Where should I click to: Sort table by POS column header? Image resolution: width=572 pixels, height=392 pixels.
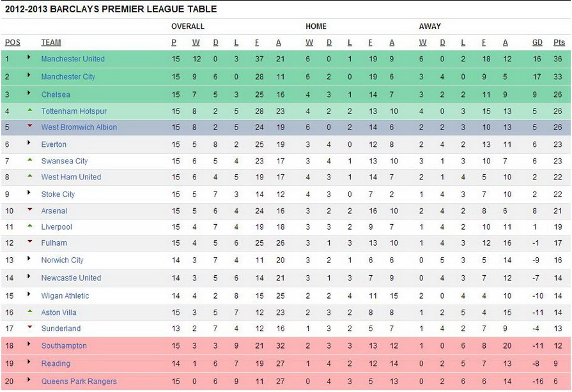click(13, 43)
